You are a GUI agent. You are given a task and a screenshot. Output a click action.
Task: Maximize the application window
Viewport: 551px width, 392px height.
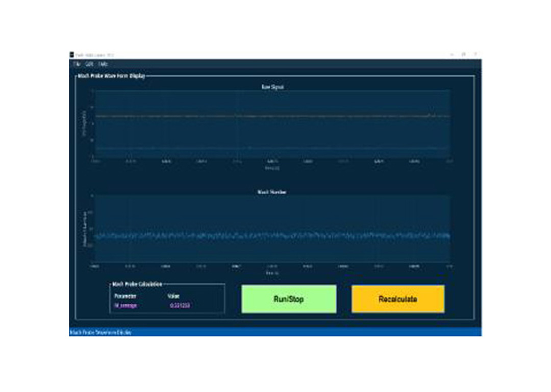coord(463,55)
